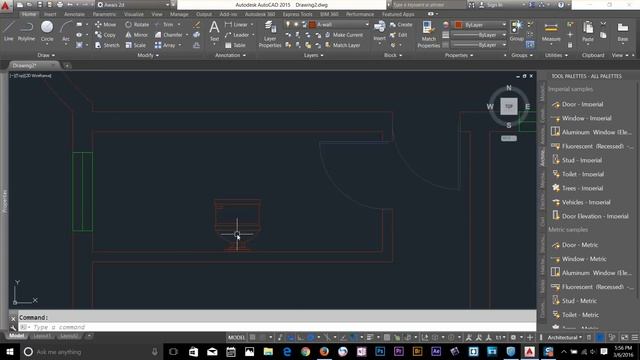The height and width of the screenshot is (360, 640).
Task: Open Layer Properties manager
Action: coord(269,35)
